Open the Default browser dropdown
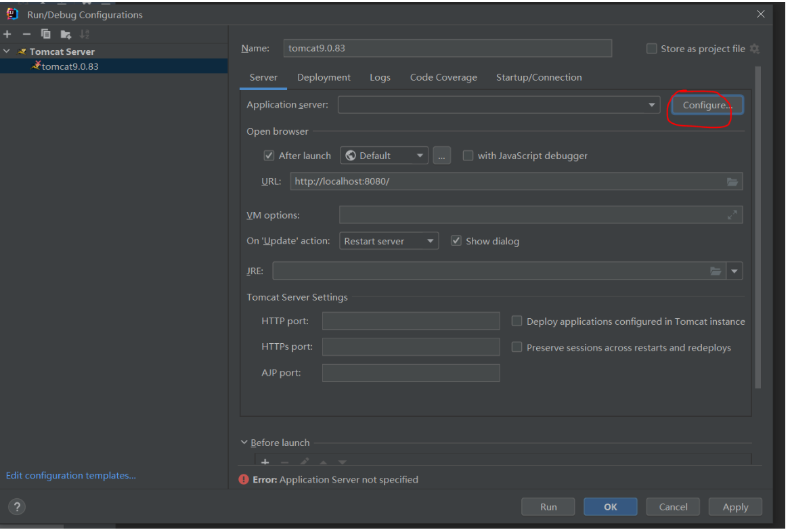The height and width of the screenshot is (532, 790). tap(385, 156)
